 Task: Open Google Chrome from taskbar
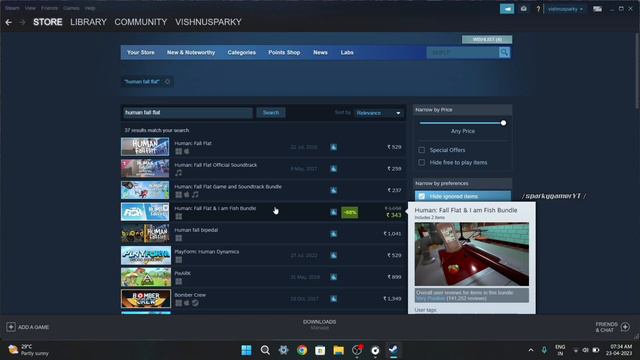(302, 350)
